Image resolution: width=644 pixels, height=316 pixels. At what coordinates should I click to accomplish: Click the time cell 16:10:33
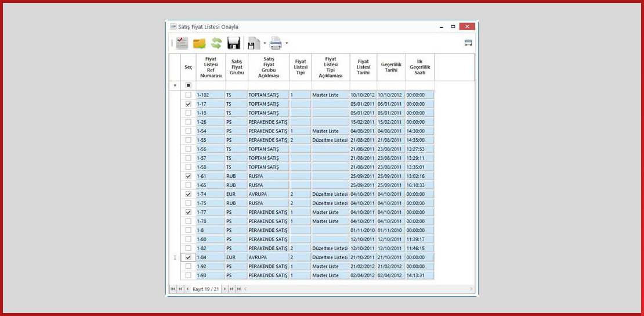(x=420, y=185)
